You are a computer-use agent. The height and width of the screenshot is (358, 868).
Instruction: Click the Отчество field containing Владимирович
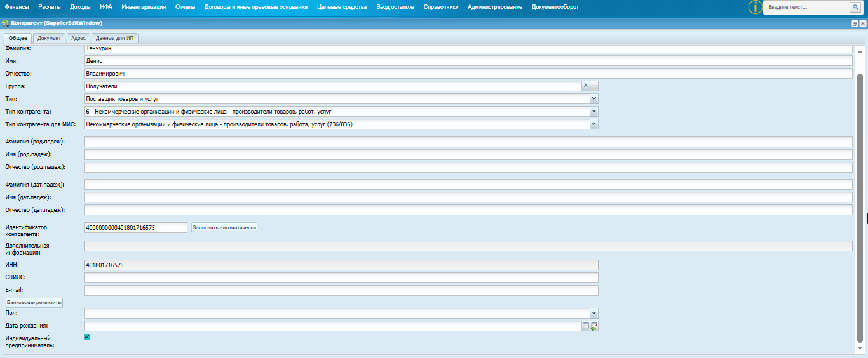468,74
